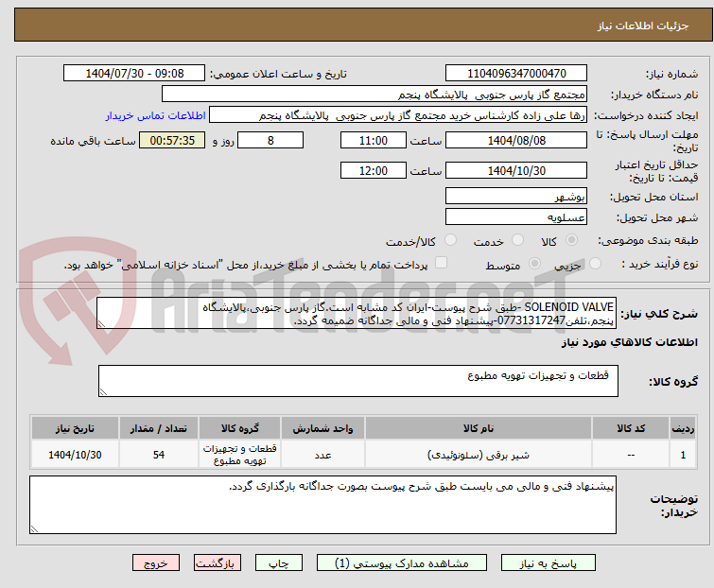Viewport: 714px width, 588px height.
Task: Click the delivery city field 'عسلویه'
Action: click(x=516, y=217)
